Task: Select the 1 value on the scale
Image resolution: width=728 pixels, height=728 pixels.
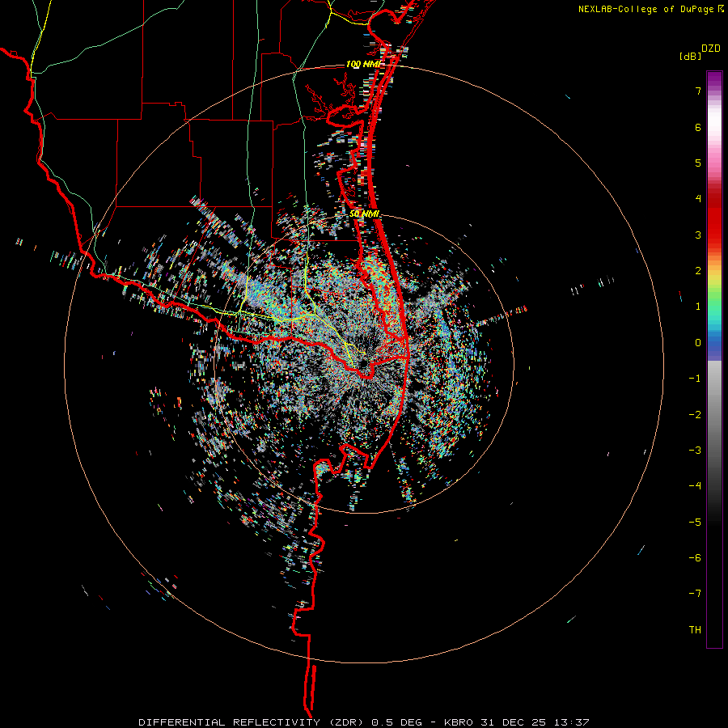Action: (698, 307)
